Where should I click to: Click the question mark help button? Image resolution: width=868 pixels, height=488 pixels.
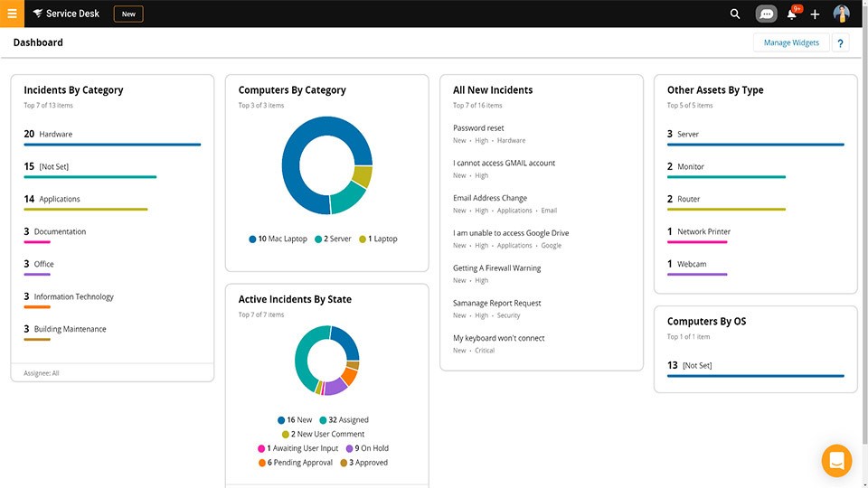point(841,42)
